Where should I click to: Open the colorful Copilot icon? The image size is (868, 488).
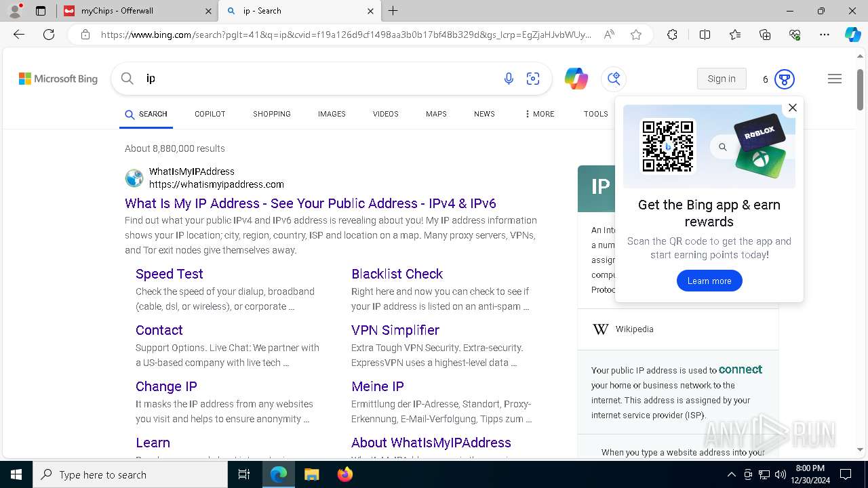[576, 79]
